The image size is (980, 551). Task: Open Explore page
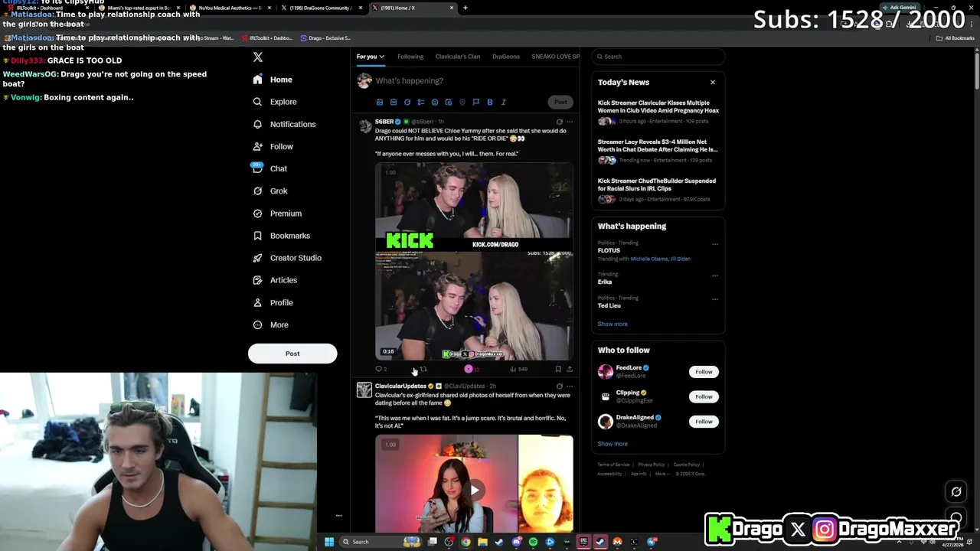tap(275, 102)
